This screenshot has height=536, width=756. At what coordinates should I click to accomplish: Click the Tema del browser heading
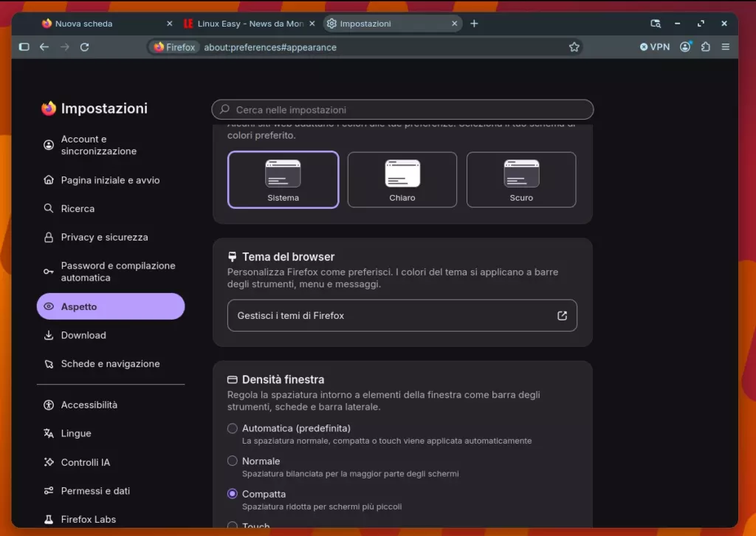289,257
